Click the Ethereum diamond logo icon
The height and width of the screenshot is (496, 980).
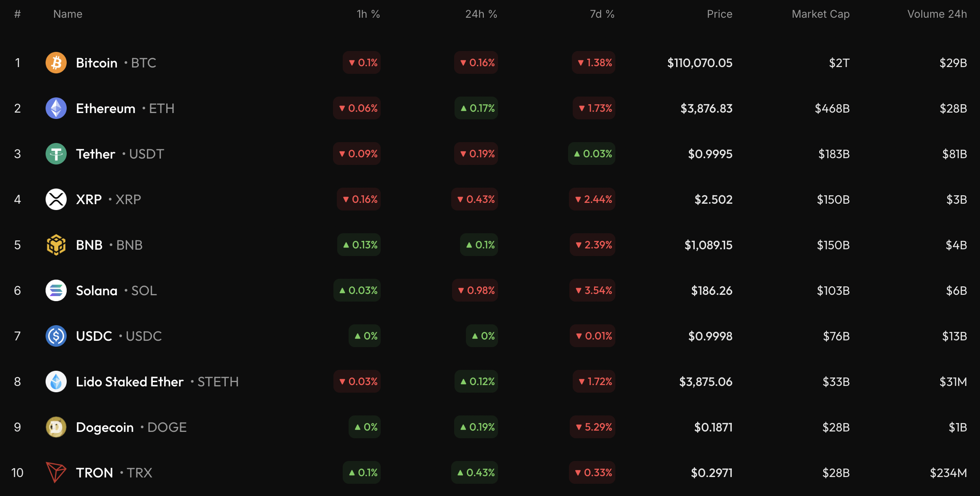(x=56, y=108)
